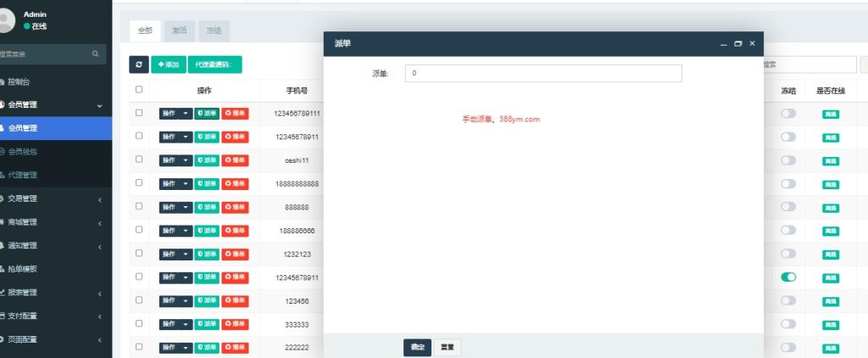Switch to the 激活 tab

coord(179,31)
